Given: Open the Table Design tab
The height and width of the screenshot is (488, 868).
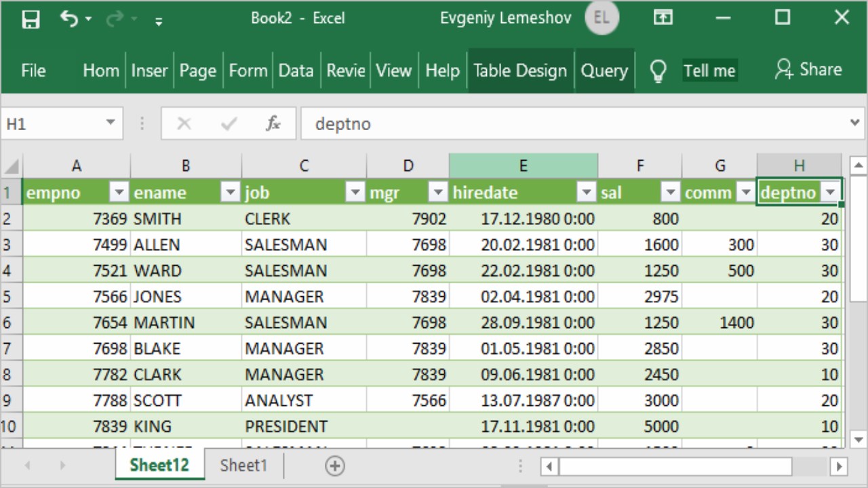Looking at the screenshot, I should click(520, 70).
